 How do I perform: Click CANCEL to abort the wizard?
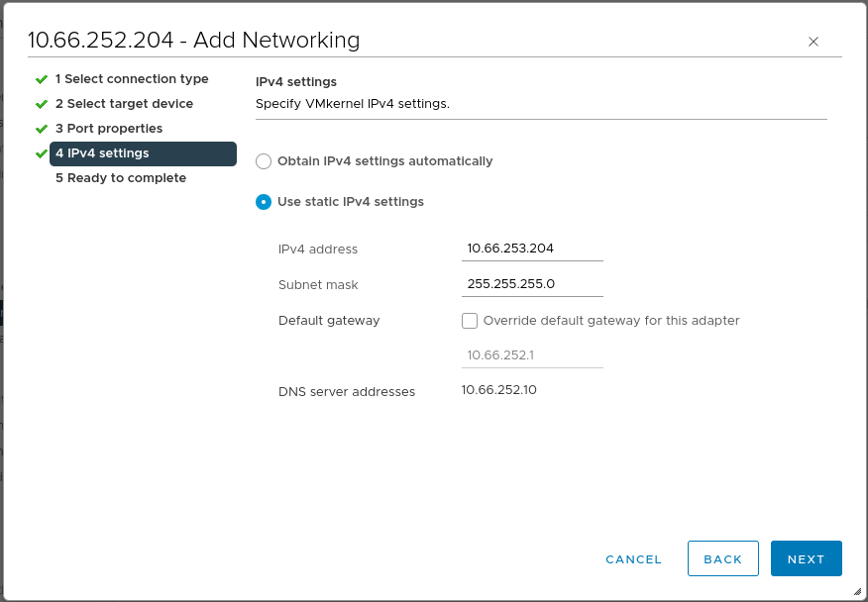pyautogui.click(x=633, y=558)
